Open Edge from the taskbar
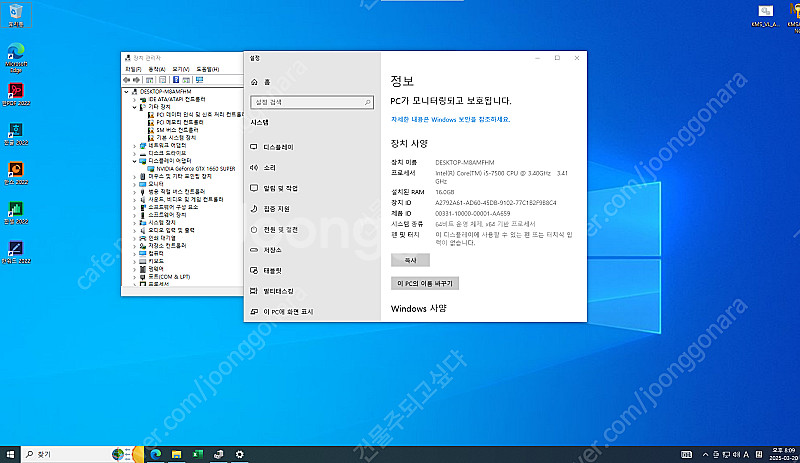 coord(156,454)
